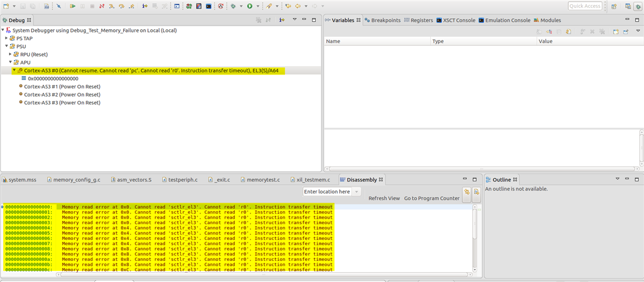Click the Debug bug launch icon

233,6
